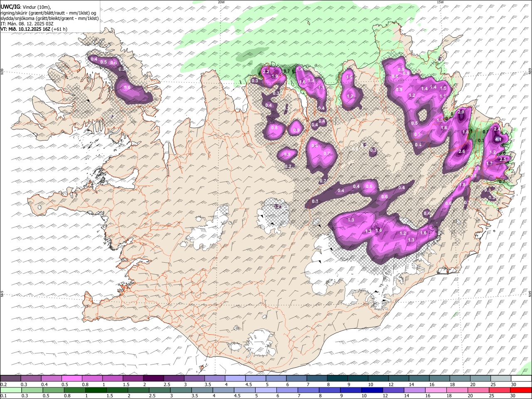532x399 pixels.
Task: Click the 15W longitude label
Action: pyautogui.click(x=440, y=2)
